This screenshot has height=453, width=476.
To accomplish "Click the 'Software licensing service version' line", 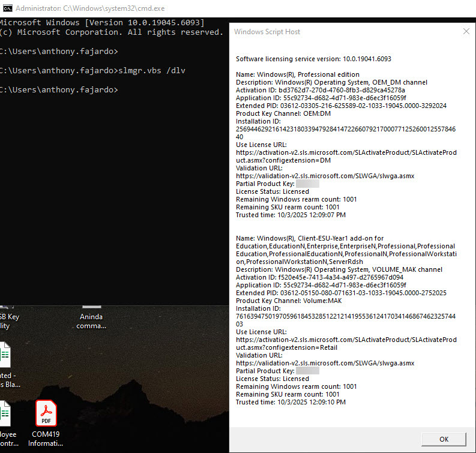I will coord(313,59).
